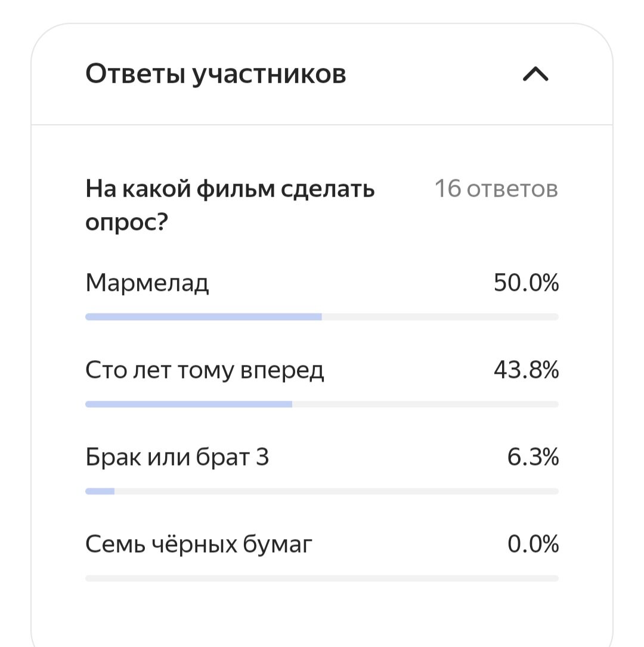Select the «Сто лет тому вперед» option
644x647 pixels.
206,370
